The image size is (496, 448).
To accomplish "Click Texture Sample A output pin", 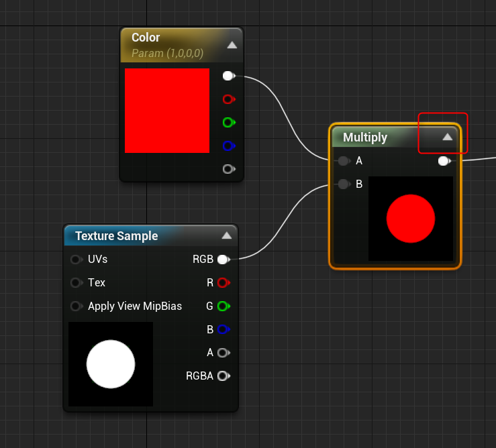I will (224, 353).
